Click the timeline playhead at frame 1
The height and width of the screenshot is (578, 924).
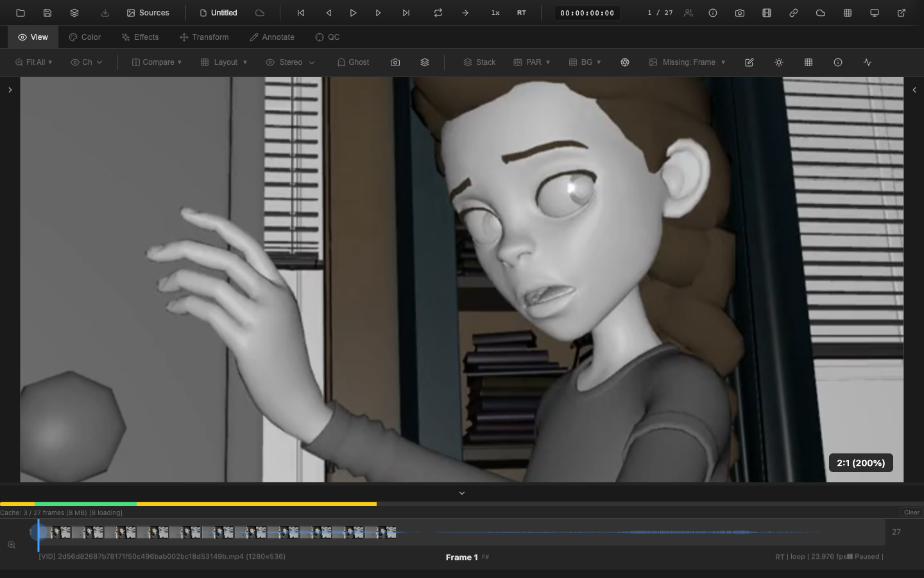click(x=38, y=532)
